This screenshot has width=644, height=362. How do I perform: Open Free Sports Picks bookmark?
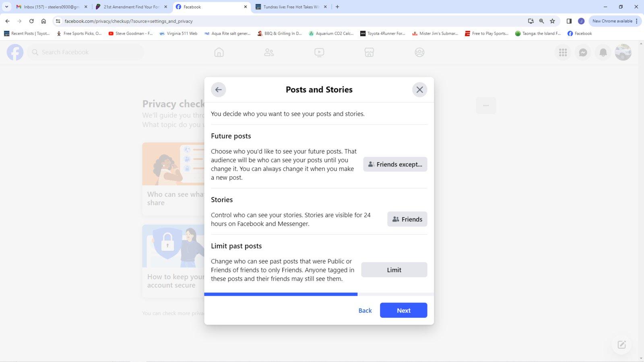click(79, 33)
